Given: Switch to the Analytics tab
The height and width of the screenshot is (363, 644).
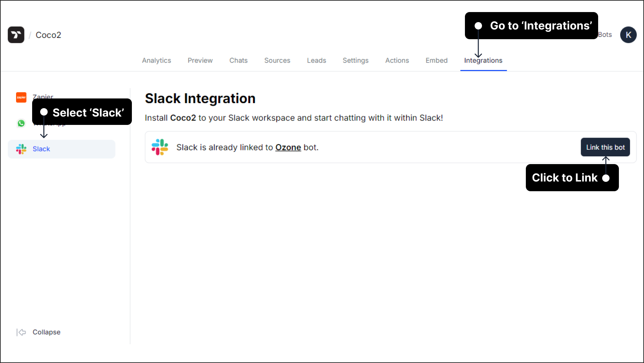Looking at the screenshot, I should point(156,60).
